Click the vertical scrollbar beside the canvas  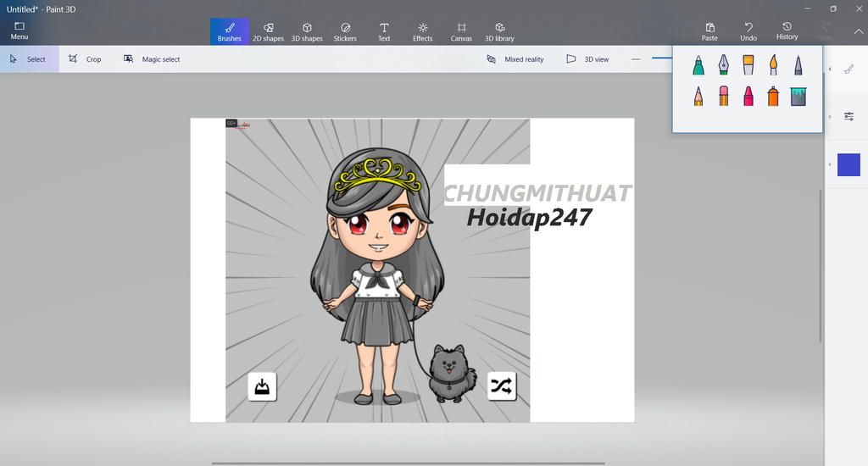point(821,266)
